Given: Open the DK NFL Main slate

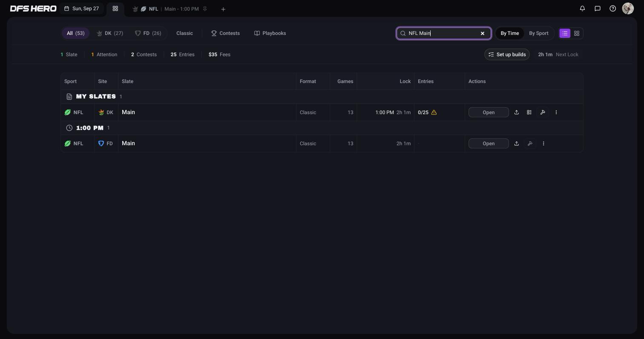Looking at the screenshot, I should coord(489,112).
